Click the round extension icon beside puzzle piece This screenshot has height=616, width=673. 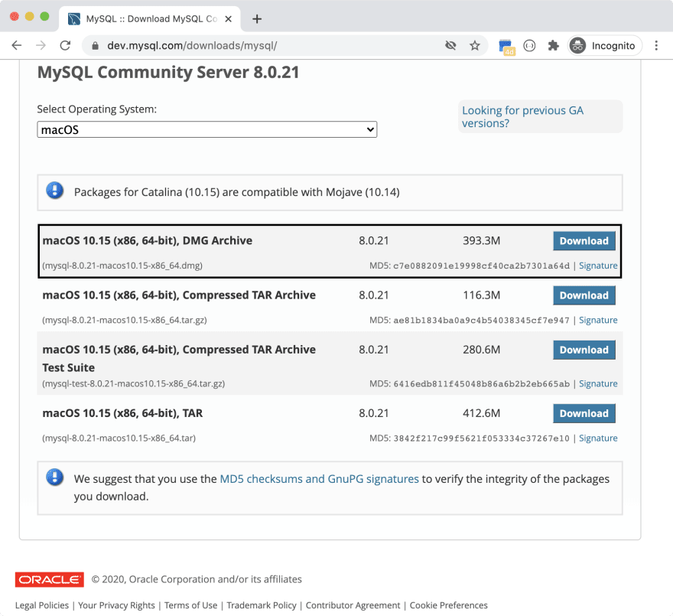click(530, 46)
